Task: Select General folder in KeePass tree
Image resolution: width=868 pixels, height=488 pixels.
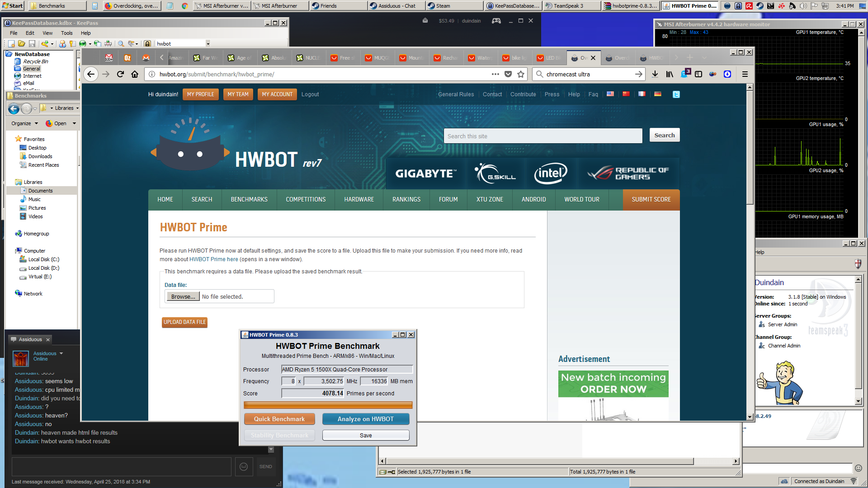Action: [31, 69]
